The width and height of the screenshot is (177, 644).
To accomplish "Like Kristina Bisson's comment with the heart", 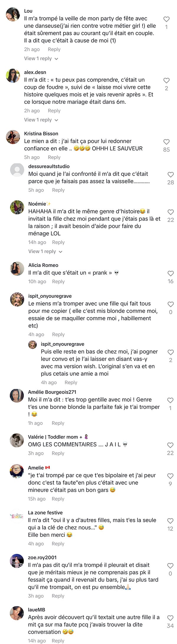I will click(x=166, y=142).
